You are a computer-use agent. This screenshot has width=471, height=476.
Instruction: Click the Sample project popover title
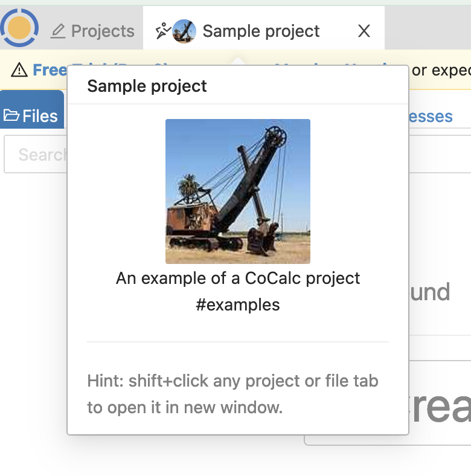pos(147,86)
